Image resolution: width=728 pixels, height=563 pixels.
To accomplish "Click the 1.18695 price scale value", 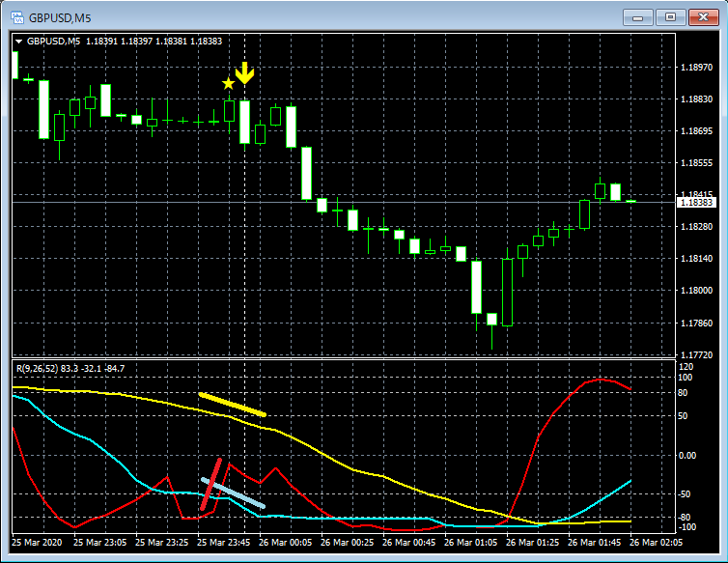I will tap(696, 131).
